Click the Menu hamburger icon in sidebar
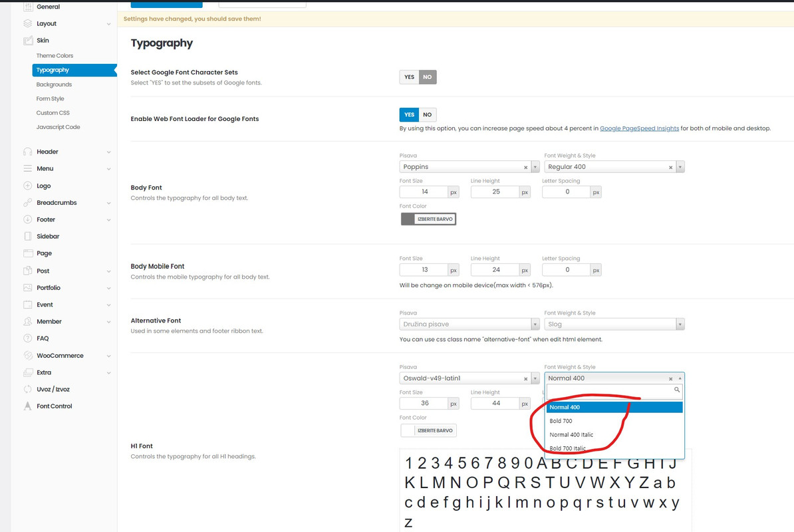794x532 pixels. pos(28,168)
